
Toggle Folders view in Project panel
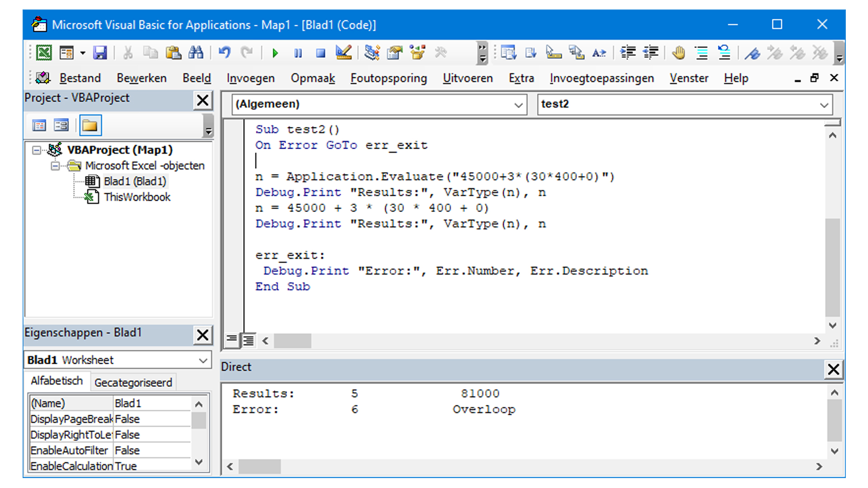[x=90, y=125]
